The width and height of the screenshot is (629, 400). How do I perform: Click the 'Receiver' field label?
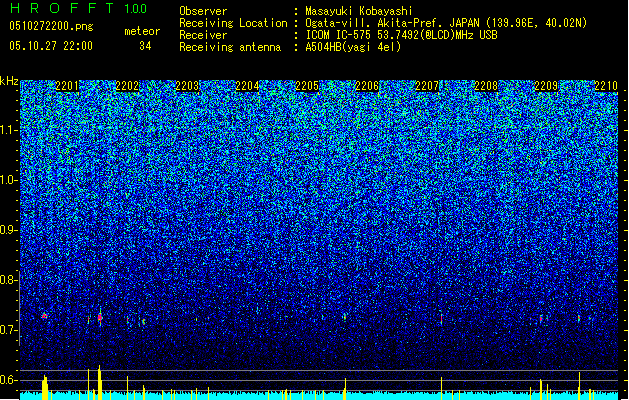203,35
